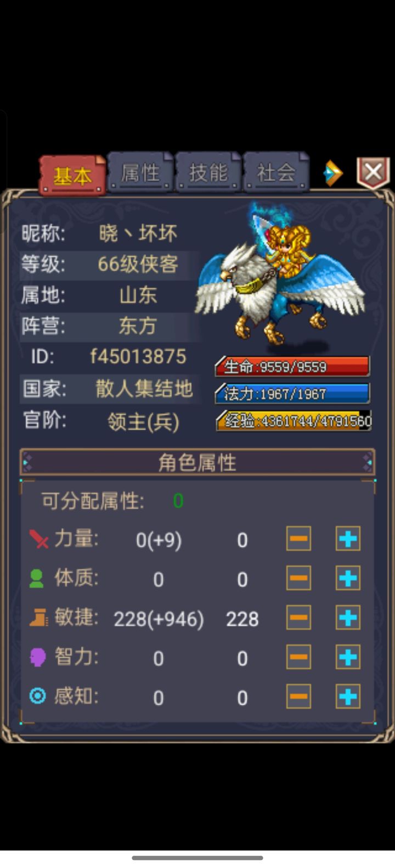Decrease 体质 with the minus icon
This screenshot has height=868, width=395.
(x=298, y=578)
